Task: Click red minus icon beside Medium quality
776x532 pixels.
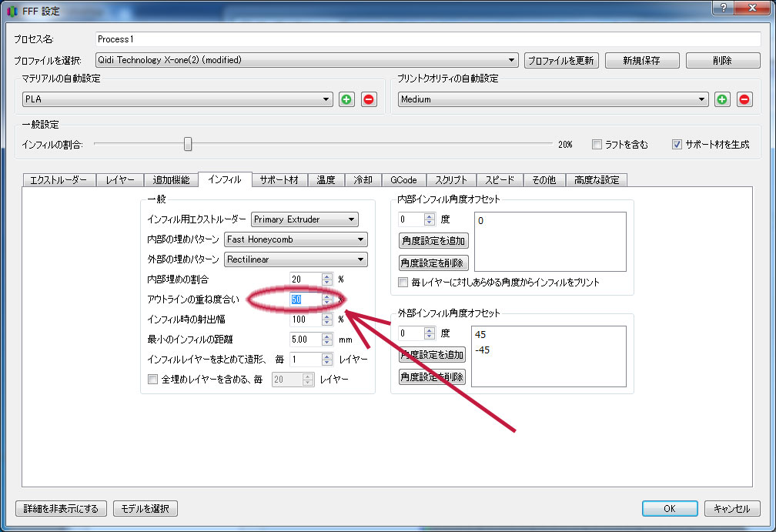Action: pos(744,99)
